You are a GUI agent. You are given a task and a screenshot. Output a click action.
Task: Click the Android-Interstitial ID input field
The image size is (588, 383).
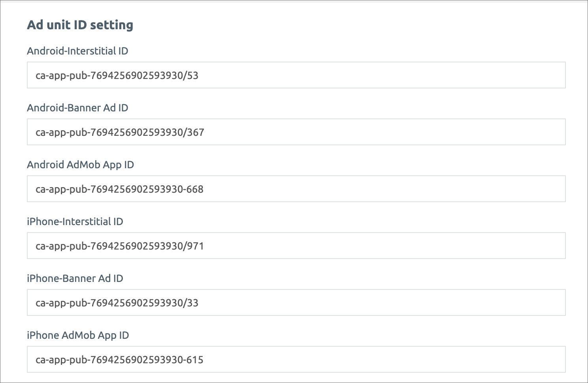(x=296, y=75)
